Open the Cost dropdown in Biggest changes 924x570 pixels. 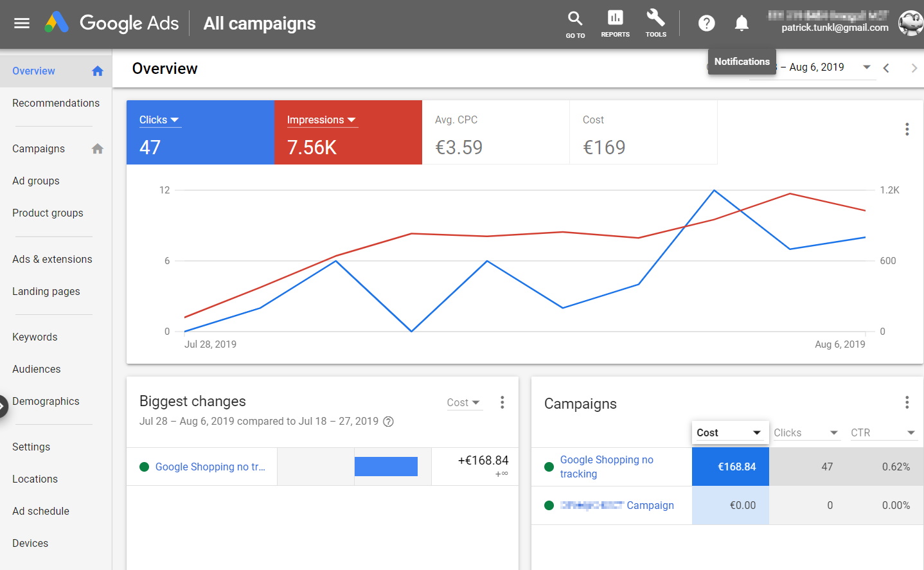point(464,402)
